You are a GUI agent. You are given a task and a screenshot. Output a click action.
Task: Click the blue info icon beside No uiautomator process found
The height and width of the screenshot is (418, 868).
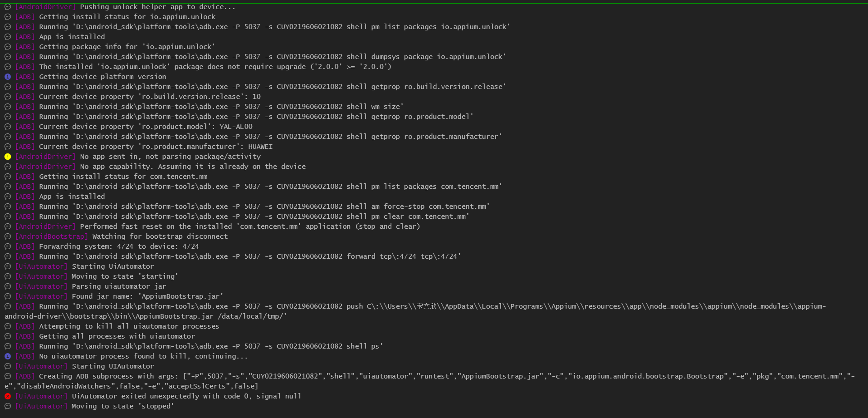click(8, 356)
